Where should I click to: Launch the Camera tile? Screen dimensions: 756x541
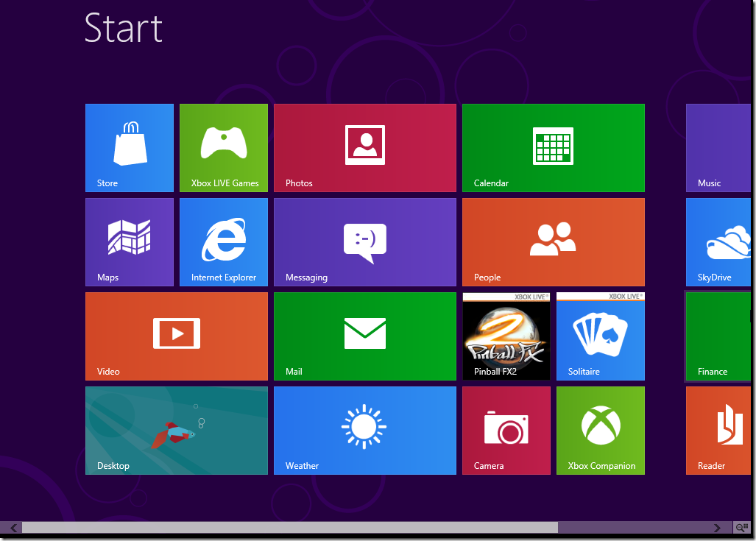pos(506,431)
